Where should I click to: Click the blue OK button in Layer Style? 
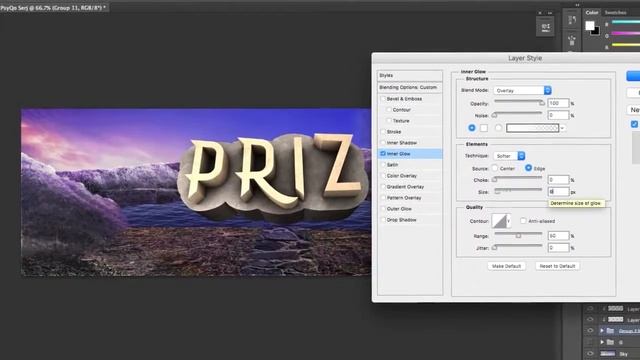[x=633, y=76]
